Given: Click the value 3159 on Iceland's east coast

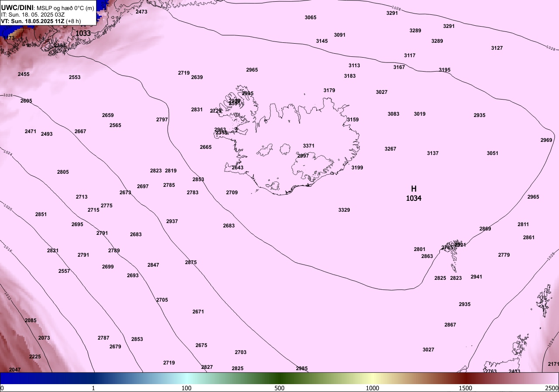Looking at the screenshot, I should pos(353,120).
